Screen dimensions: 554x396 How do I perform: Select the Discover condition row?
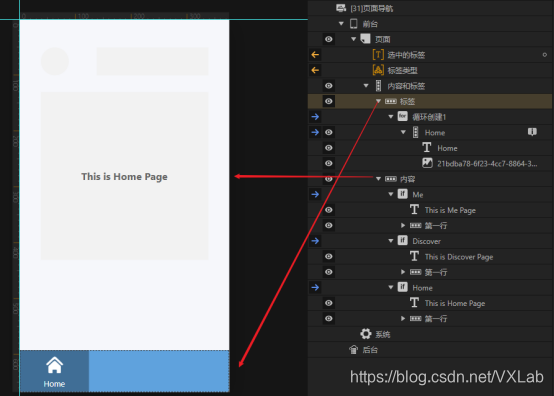point(430,241)
